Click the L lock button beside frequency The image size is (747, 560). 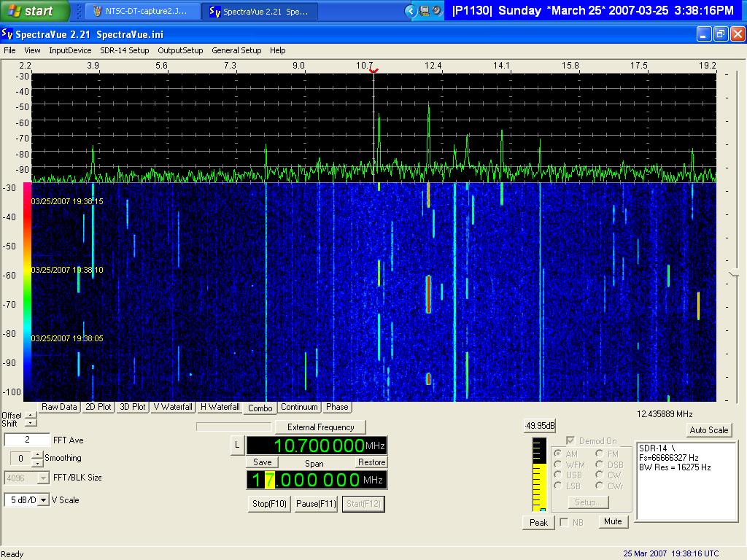(x=237, y=445)
